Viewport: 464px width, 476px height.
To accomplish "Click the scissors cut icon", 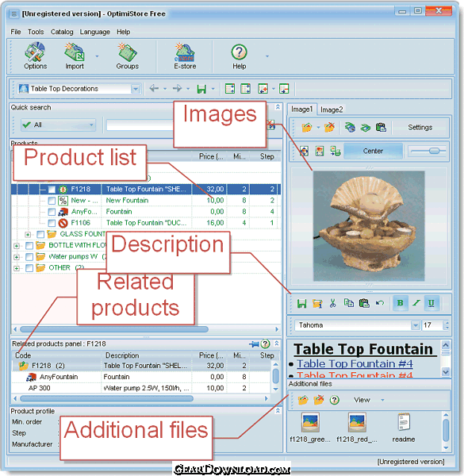I will coord(332,303).
